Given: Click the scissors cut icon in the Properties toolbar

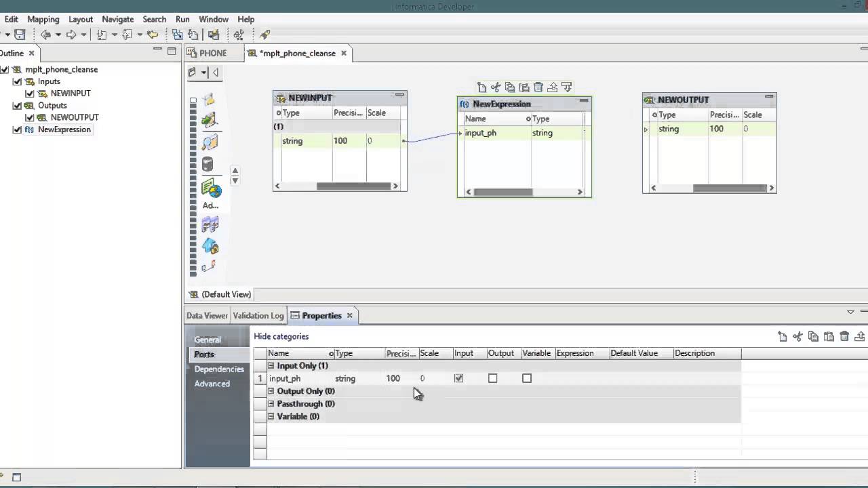Looking at the screenshot, I should point(797,336).
